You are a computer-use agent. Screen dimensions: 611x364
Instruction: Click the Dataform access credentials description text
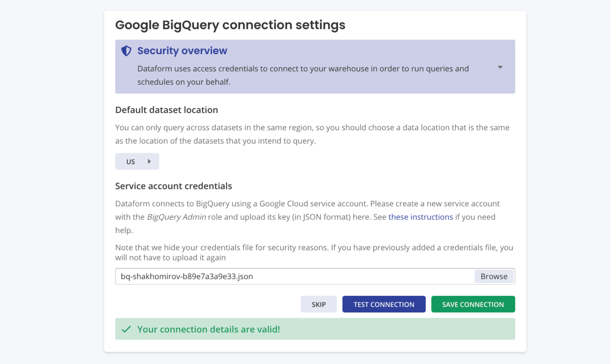click(303, 75)
